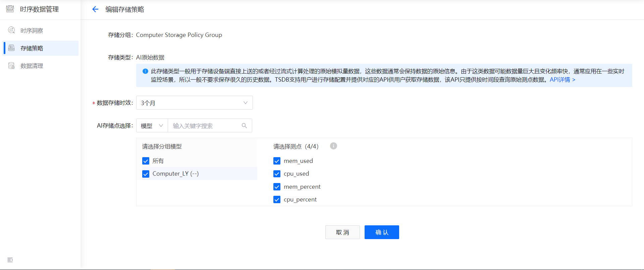Open the 模型 selector dropdown

[152, 126]
